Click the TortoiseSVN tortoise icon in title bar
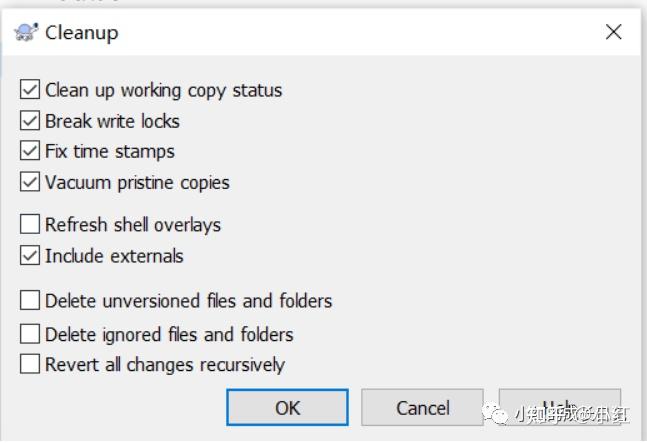647x443 pixels. click(26, 33)
